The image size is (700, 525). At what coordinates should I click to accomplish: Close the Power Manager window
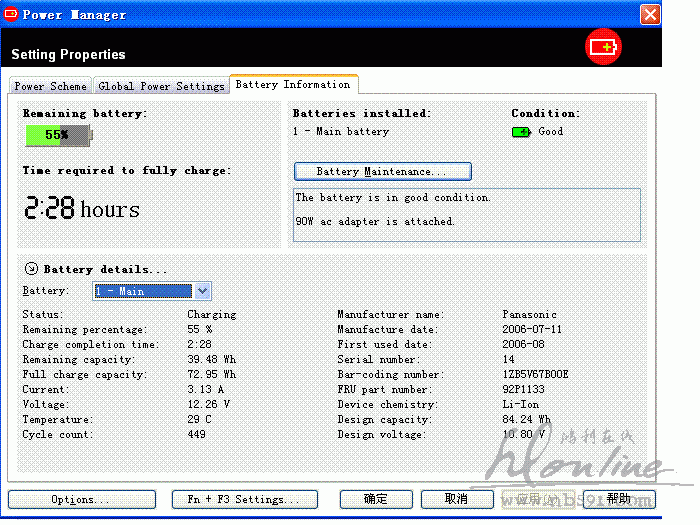pyautogui.click(x=650, y=15)
